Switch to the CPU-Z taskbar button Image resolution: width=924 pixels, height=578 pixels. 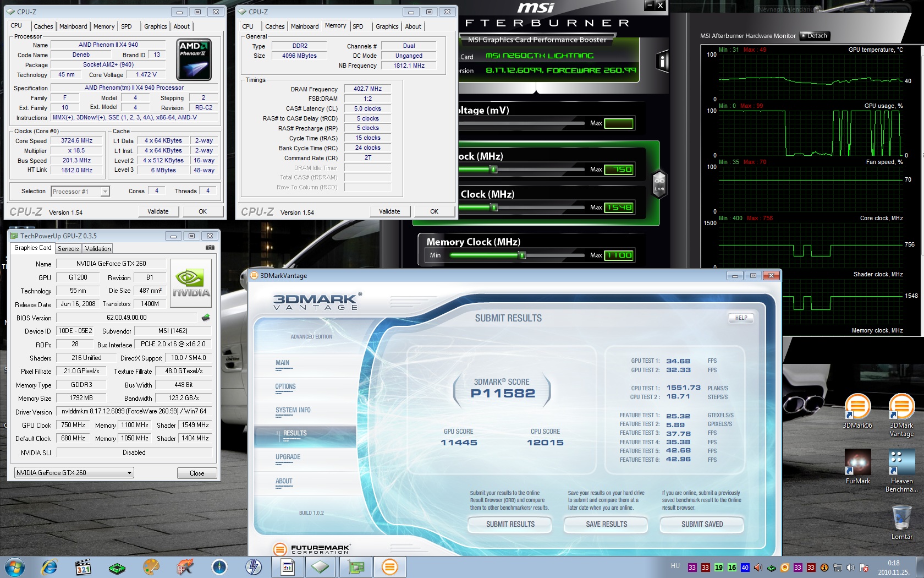coord(320,567)
